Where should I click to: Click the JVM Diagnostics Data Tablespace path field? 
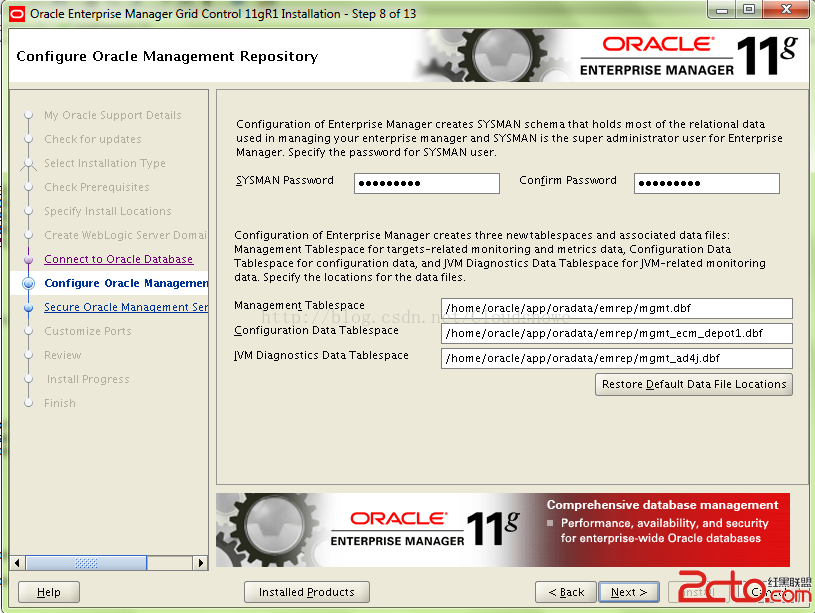(x=616, y=358)
